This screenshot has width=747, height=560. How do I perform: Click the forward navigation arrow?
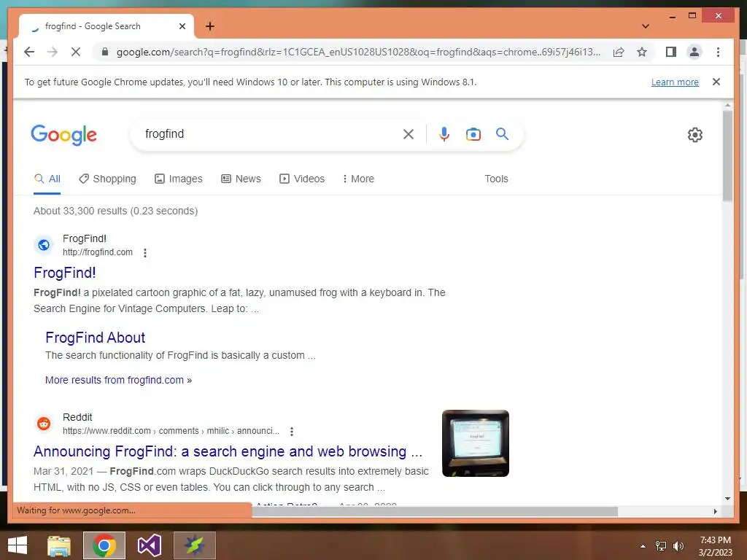[x=53, y=52]
